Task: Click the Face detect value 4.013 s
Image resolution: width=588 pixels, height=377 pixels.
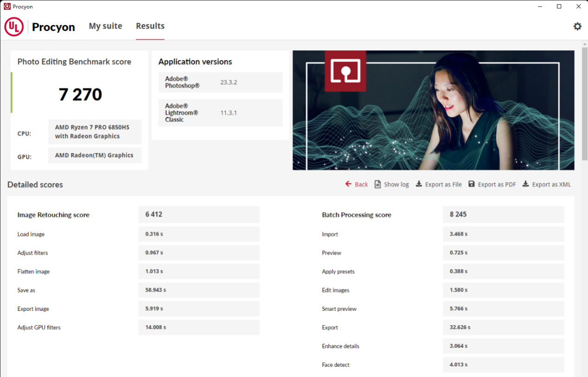Action: [x=504, y=364]
